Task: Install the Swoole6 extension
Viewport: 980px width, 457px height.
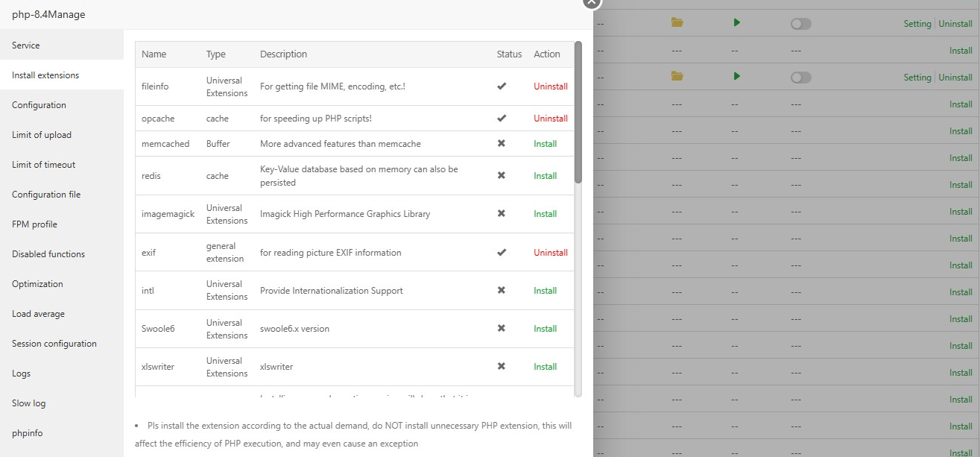Action: pyautogui.click(x=545, y=329)
